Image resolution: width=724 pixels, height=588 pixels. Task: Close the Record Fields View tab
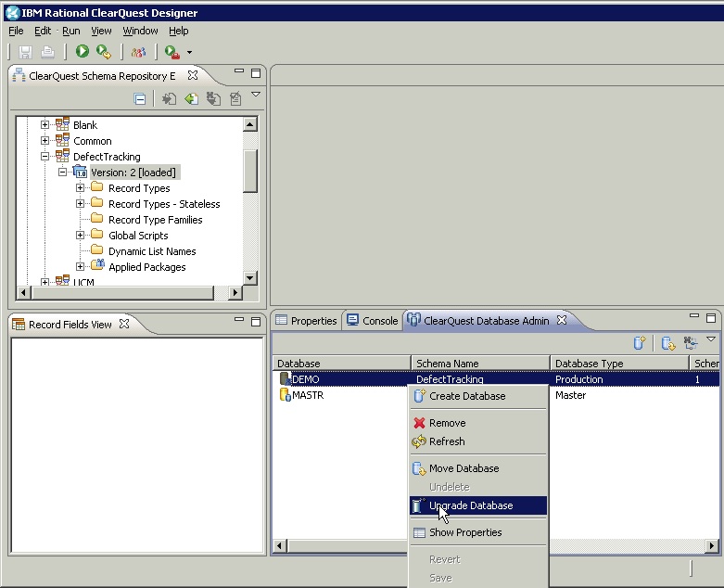pos(124,324)
